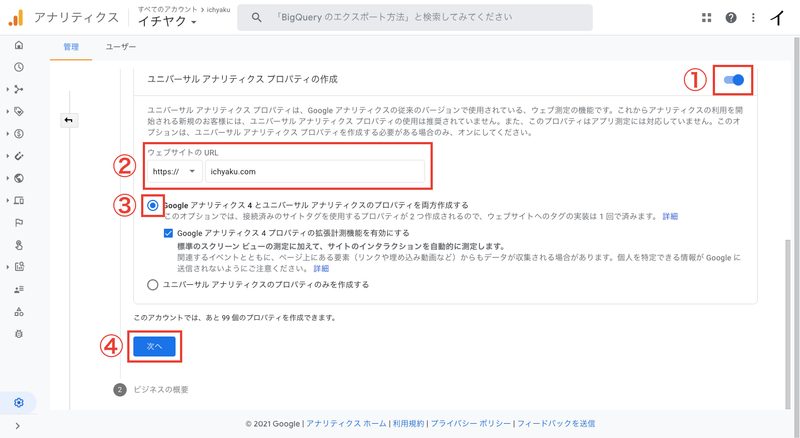The image size is (800, 438).
Task: Open the Acquisition branching-arrows icon
Action: point(19,89)
